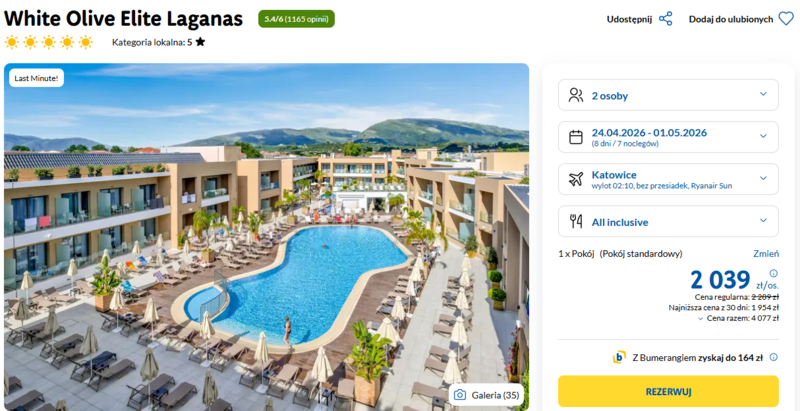The width and height of the screenshot is (800, 411).
Task: Open the hotel pool photo
Action: coord(266,237)
